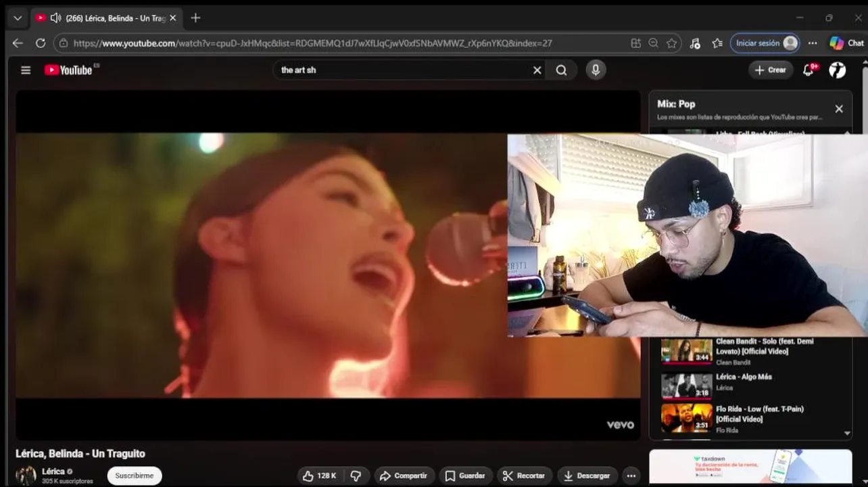
Task: Click the Recortar clip button
Action: pos(524,476)
